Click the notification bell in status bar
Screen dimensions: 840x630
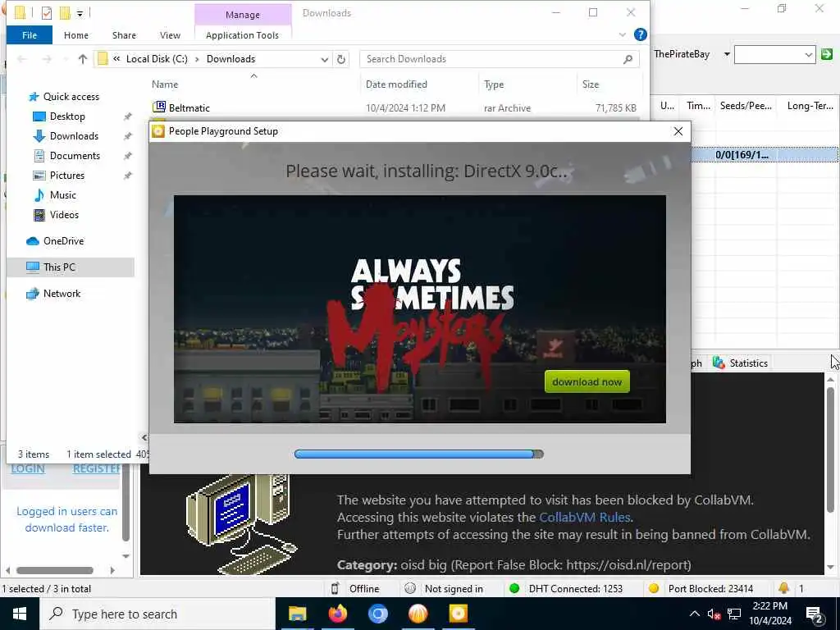[x=783, y=588]
